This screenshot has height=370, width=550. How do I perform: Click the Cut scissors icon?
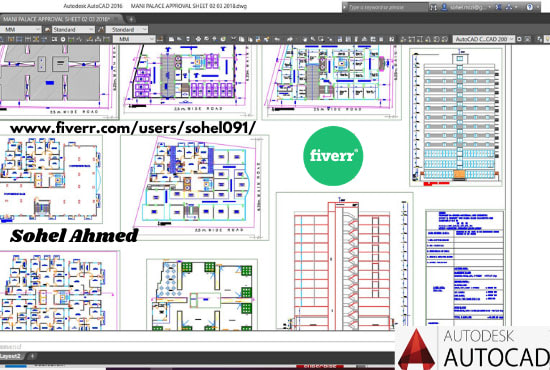233,39
